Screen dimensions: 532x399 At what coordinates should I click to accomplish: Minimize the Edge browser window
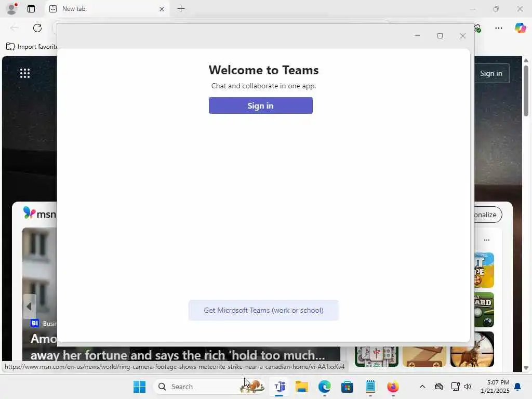pyautogui.click(x=472, y=9)
